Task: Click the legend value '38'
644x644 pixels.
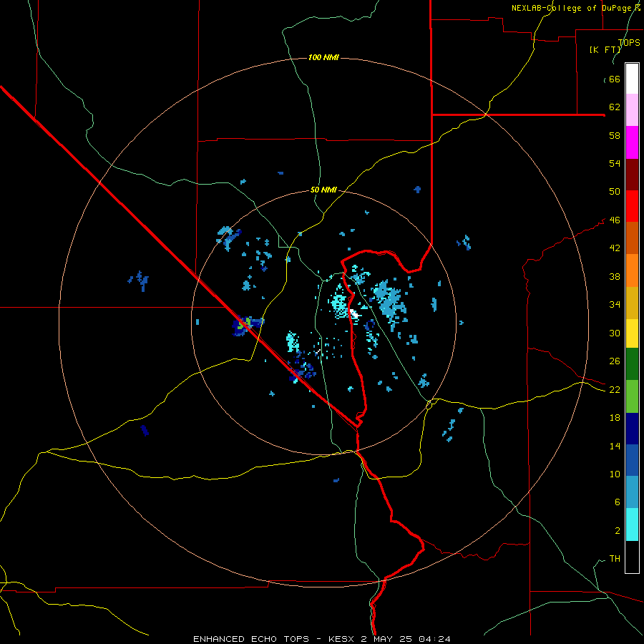Action: [615, 276]
